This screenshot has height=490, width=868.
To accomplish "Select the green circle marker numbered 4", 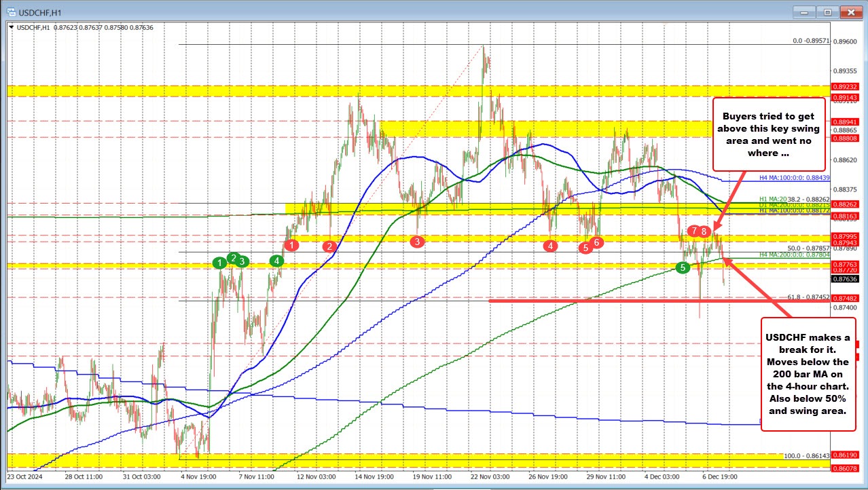I will point(276,260).
